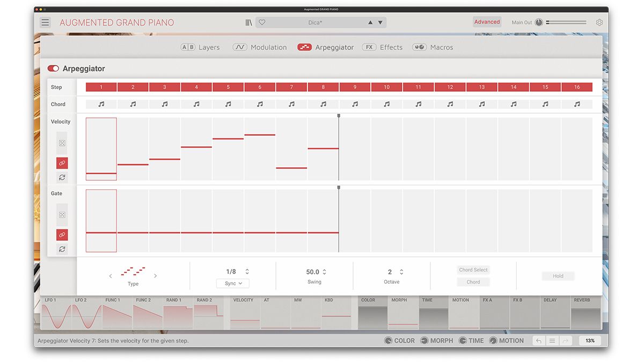Click chord note icon for step 12

[x=450, y=105]
